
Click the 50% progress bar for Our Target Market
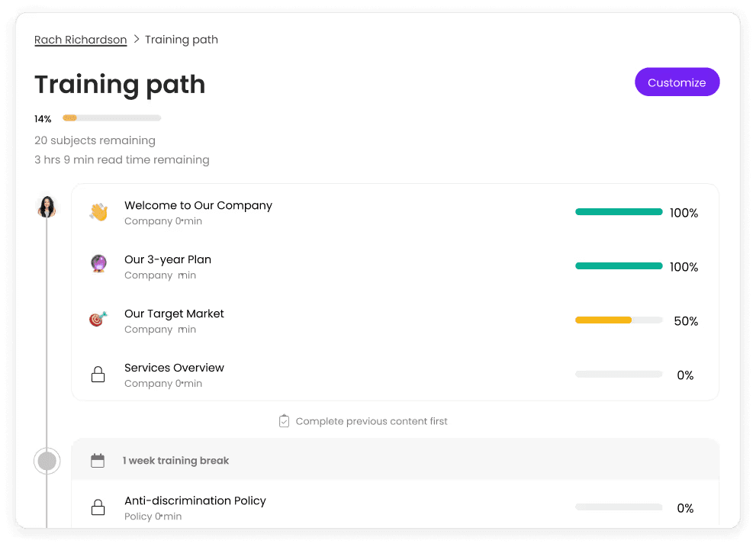point(619,320)
